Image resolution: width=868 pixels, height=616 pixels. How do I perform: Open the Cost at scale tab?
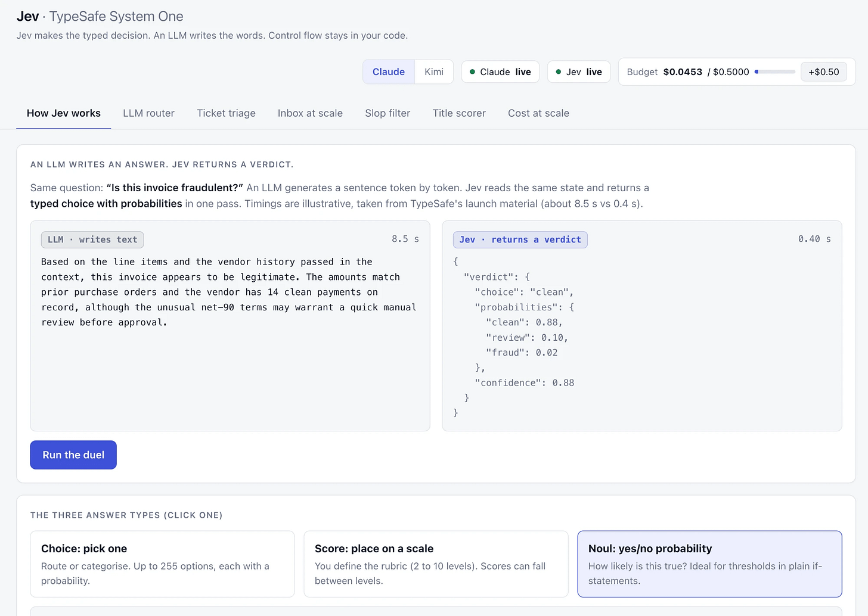click(x=538, y=113)
